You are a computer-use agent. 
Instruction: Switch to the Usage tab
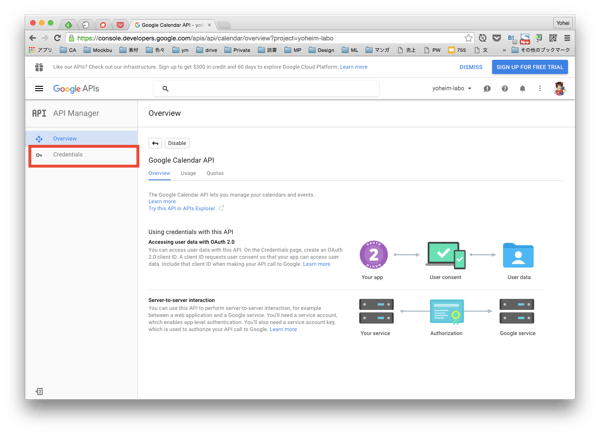pos(188,173)
